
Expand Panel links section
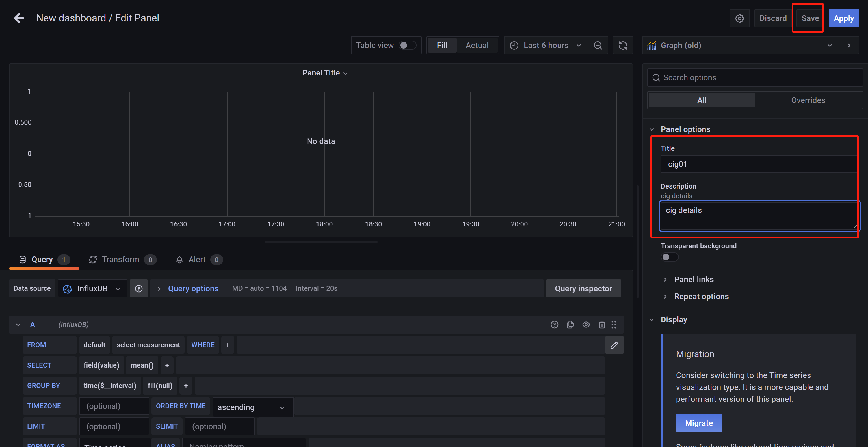693,279
